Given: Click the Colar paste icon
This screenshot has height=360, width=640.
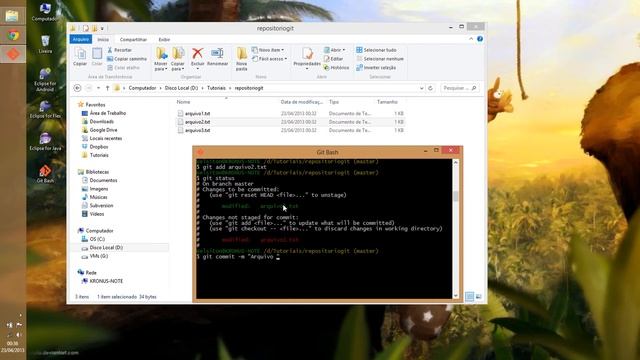Looking at the screenshot, I should point(97,56).
